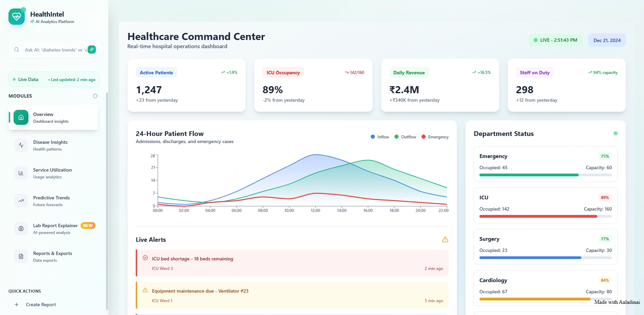Click the Live Alerts warning triangle icon
The width and height of the screenshot is (644, 315).
pyautogui.click(x=445, y=240)
